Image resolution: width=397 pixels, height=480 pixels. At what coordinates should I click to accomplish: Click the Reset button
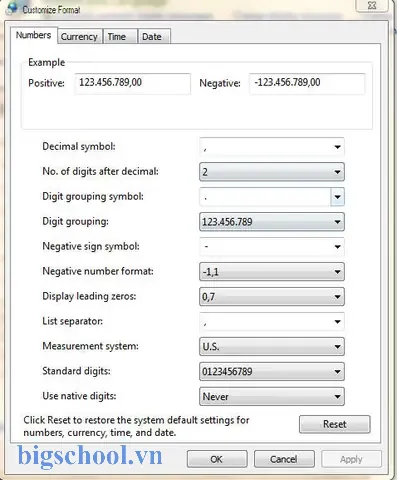[x=335, y=424]
